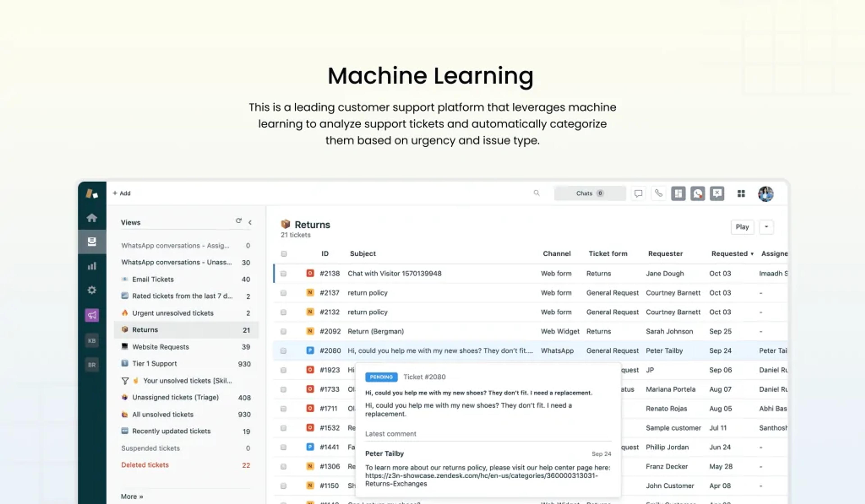Click the Subject column header
The width and height of the screenshot is (865, 504).
362,253
